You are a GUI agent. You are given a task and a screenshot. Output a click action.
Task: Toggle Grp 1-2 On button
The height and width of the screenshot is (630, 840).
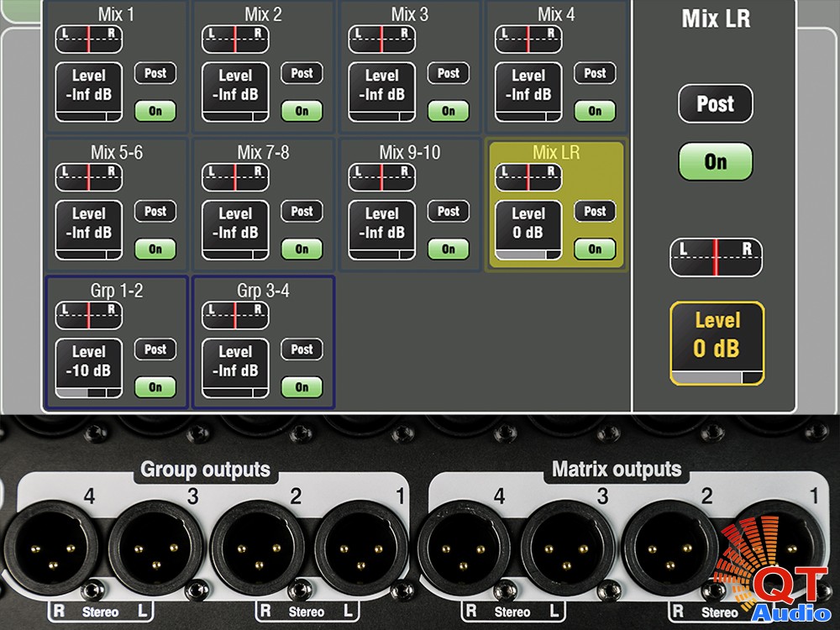(155, 387)
